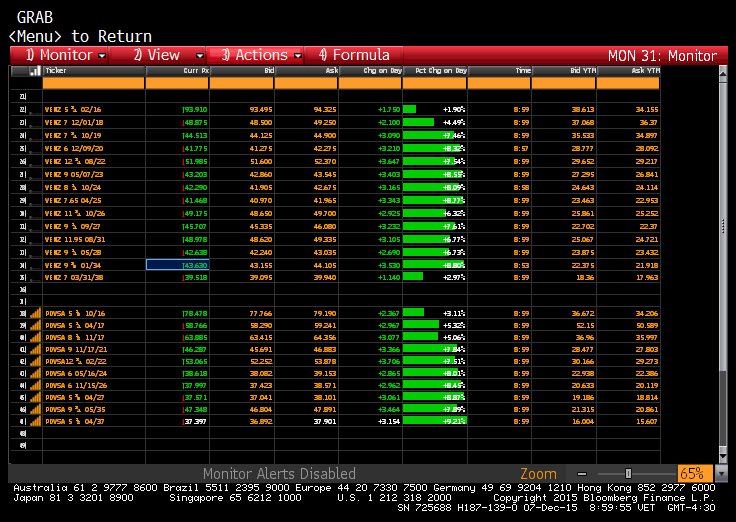This screenshot has width=736, height=522.
Task: Click the Ask column header
Action: tap(307, 71)
